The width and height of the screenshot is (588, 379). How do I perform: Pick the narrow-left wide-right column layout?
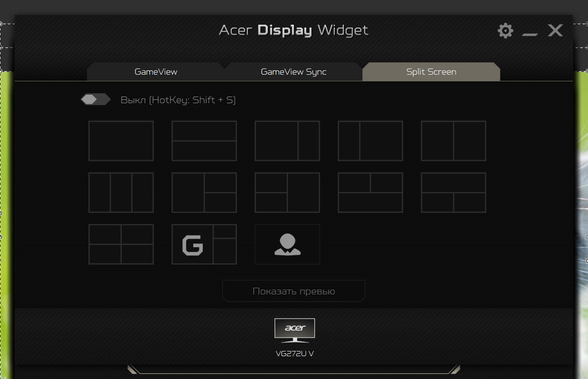(370, 141)
